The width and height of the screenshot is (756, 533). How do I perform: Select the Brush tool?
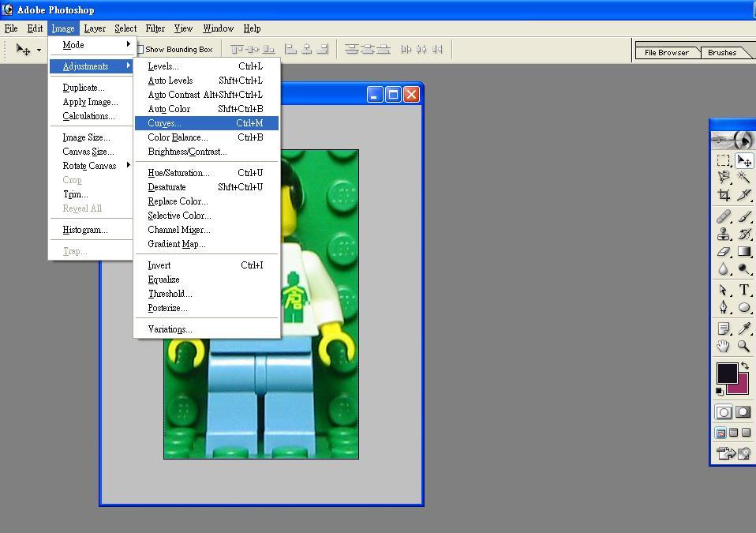[744, 216]
